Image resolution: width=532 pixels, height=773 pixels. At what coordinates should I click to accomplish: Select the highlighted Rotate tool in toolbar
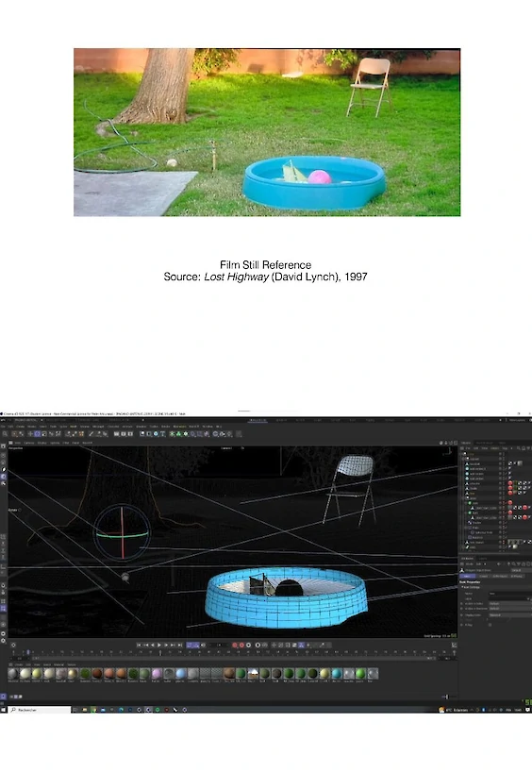pyautogui.click(x=37, y=434)
